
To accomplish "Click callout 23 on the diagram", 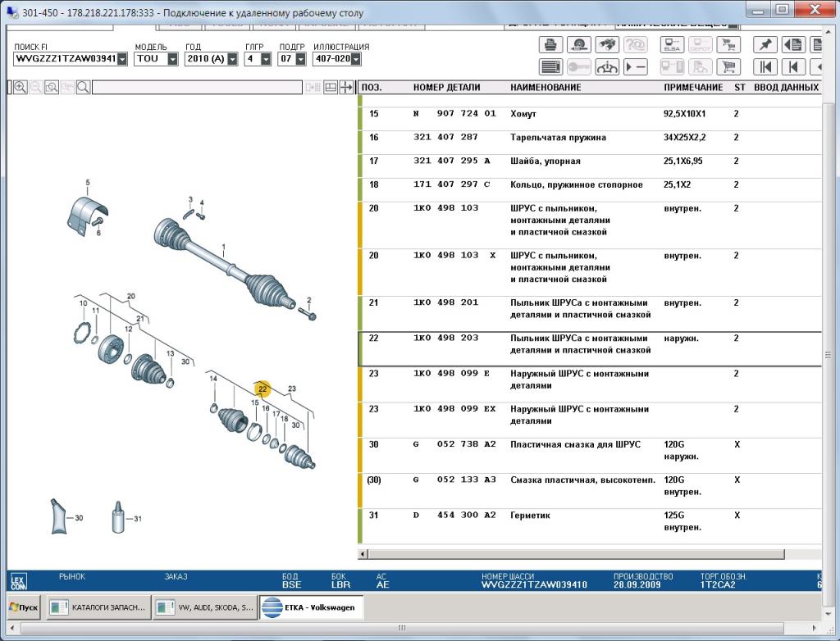I will [292, 389].
